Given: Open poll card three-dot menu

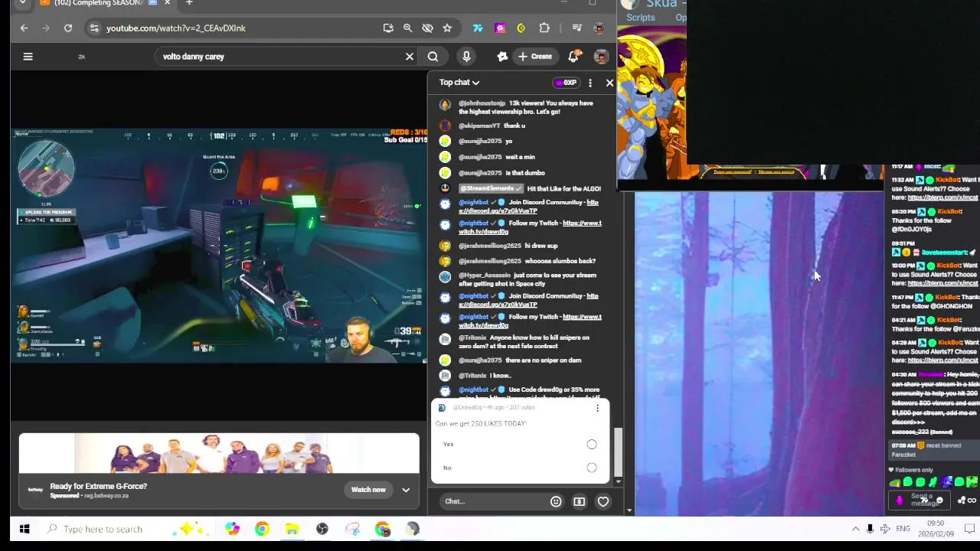Looking at the screenshot, I should coord(597,408).
